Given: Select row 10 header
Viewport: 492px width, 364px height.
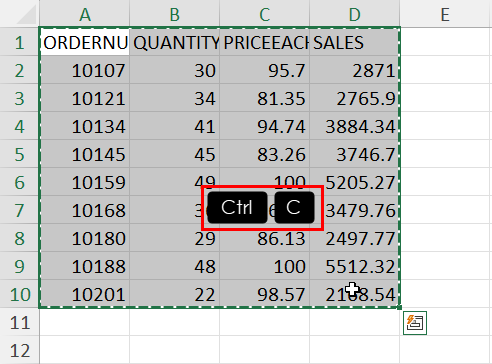Looking at the screenshot, I should pos(19,294).
